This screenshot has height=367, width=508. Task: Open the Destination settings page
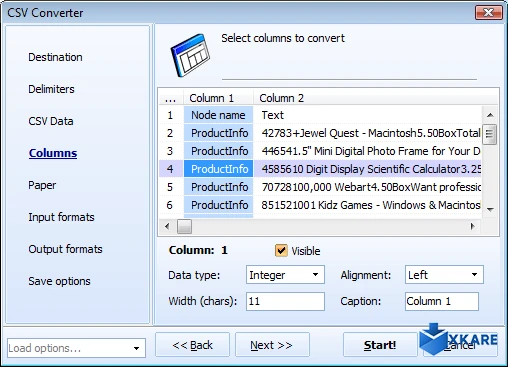[55, 57]
